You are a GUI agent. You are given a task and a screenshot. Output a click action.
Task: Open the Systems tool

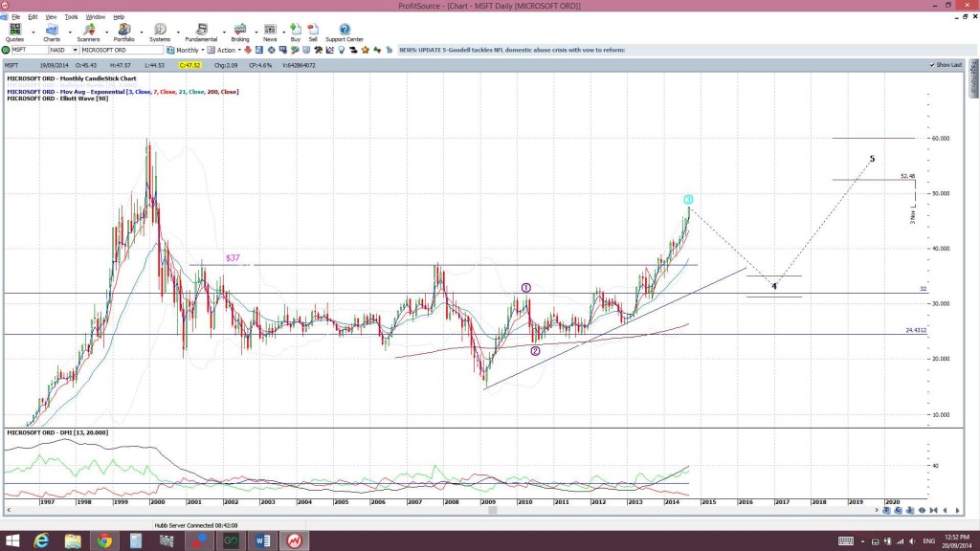[x=160, y=33]
